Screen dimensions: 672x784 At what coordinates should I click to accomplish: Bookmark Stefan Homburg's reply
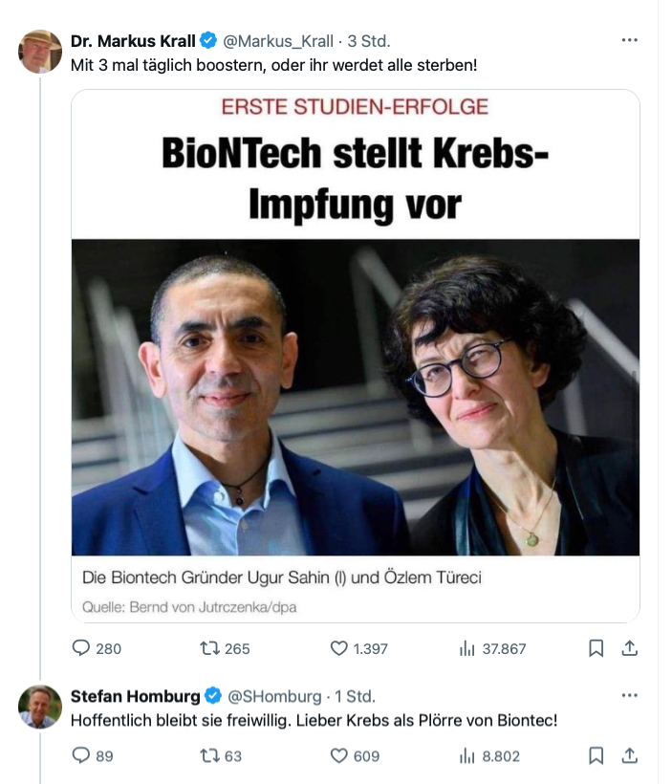click(596, 755)
